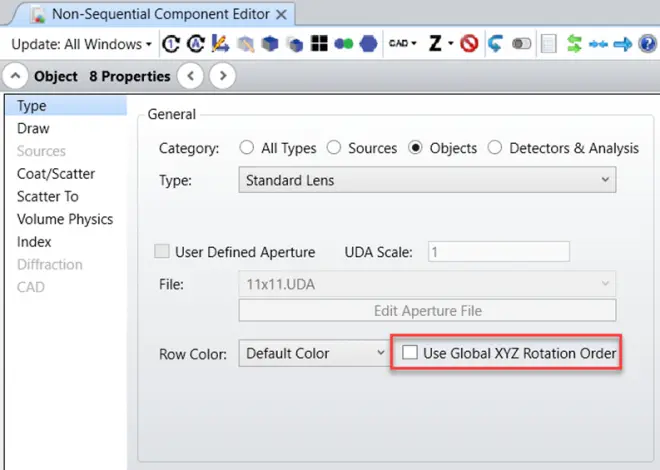Image resolution: width=660 pixels, height=470 pixels.
Task: Click the red prohibited circle icon
Action: tap(468, 44)
